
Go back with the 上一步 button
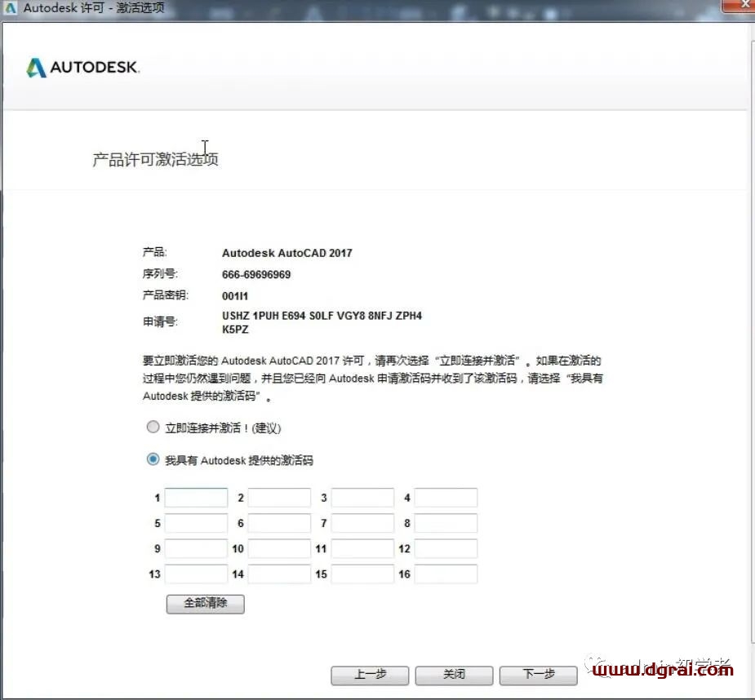[x=370, y=675]
